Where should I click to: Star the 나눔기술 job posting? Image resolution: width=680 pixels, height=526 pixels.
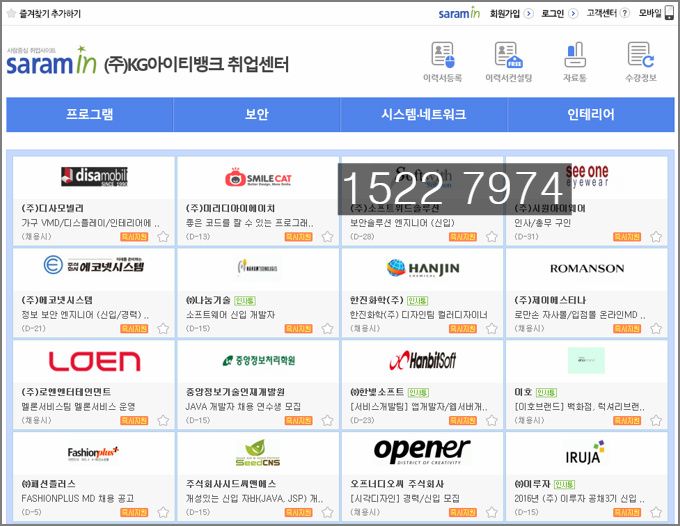327,329
